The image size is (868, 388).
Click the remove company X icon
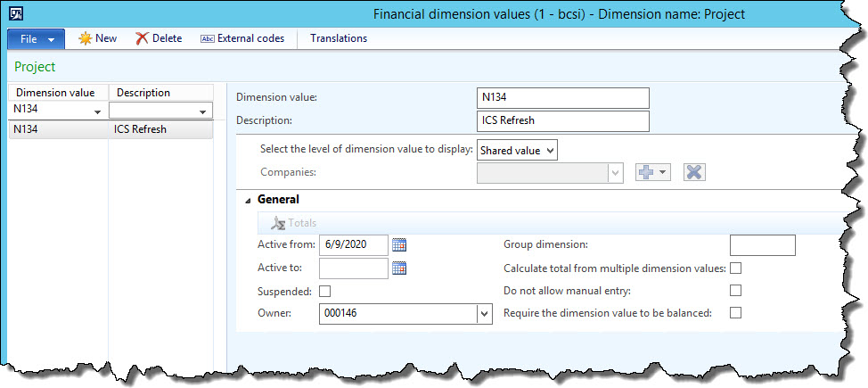click(694, 172)
